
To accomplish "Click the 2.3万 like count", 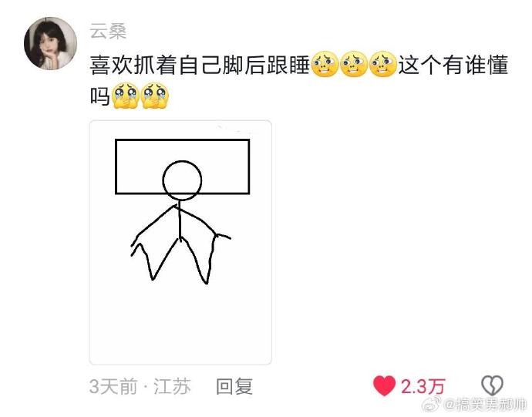I will pos(423,386).
